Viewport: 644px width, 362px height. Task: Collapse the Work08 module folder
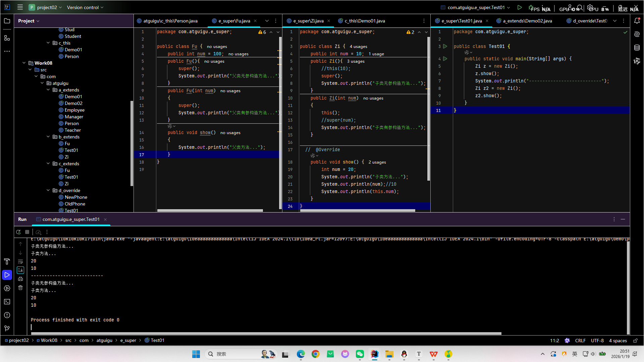click(x=24, y=63)
